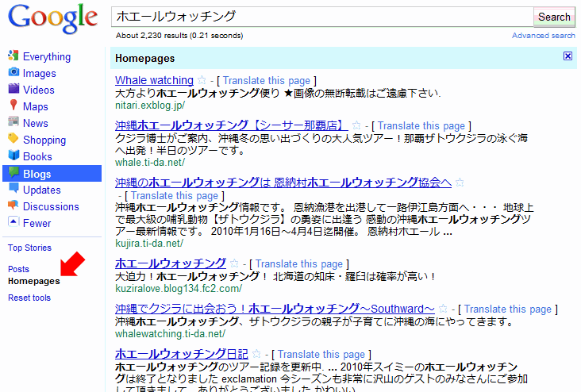Screen dimensions: 581x392
Task: Switch filter to Posts
Action: [18, 269]
